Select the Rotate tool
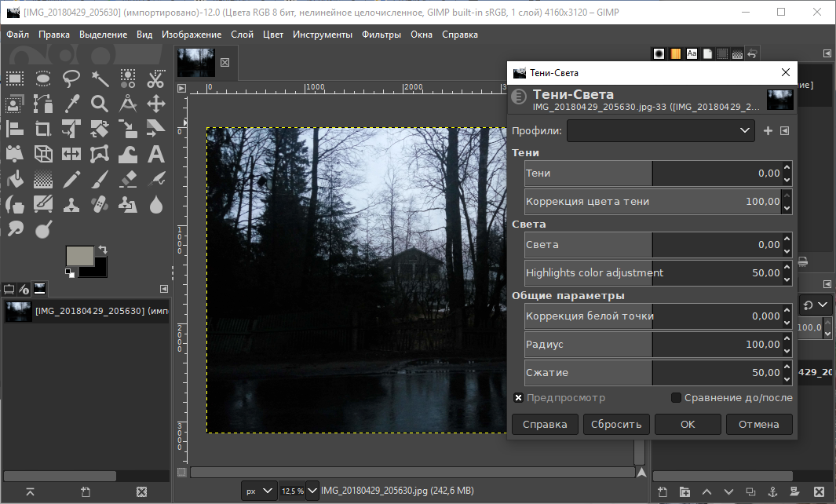This screenshot has height=504, width=836. coord(100,129)
